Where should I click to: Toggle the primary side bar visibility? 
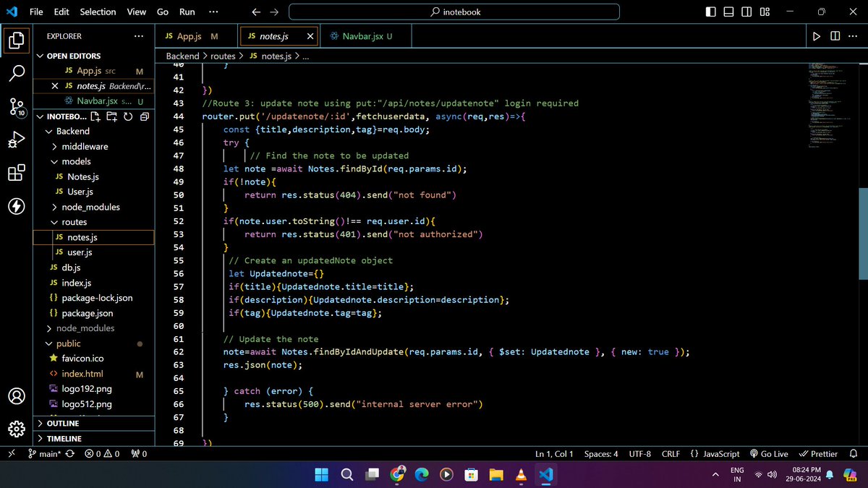click(711, 12)
